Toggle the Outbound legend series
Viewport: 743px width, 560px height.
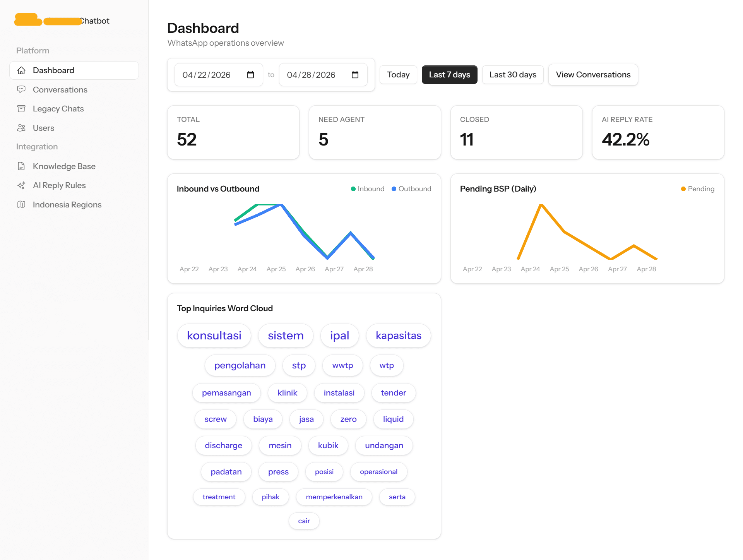click(x=411, y=189)
